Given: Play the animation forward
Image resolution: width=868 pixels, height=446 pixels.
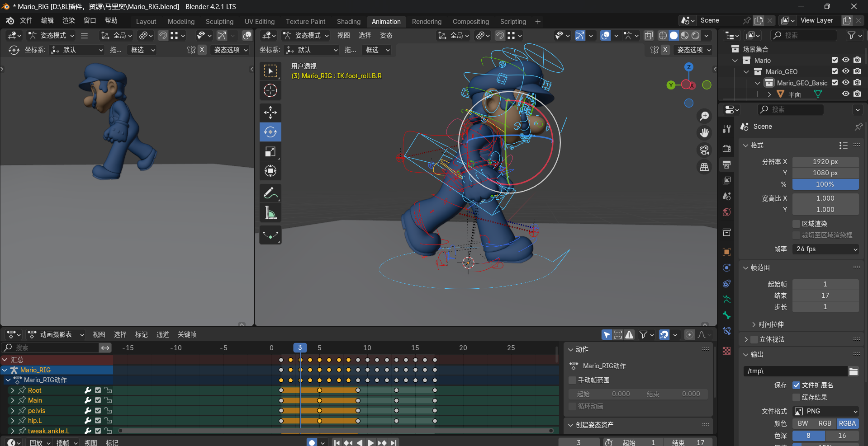Looking at the screenshot, I should pos(370,442).
